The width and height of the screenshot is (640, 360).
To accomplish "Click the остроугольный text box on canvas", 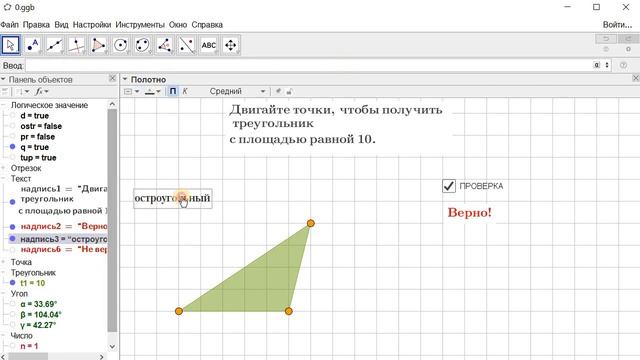I will coord(173,198).
